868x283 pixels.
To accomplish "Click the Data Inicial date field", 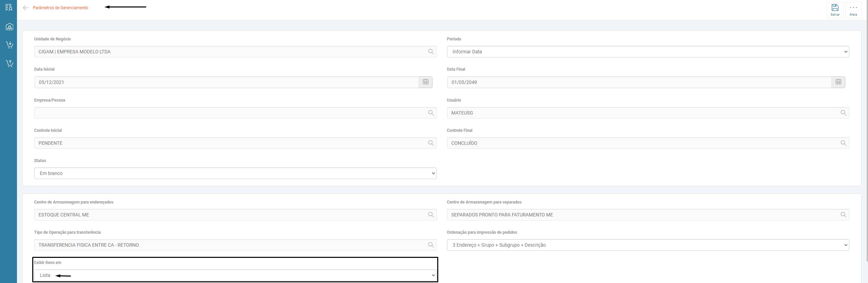I will [226, 82].
